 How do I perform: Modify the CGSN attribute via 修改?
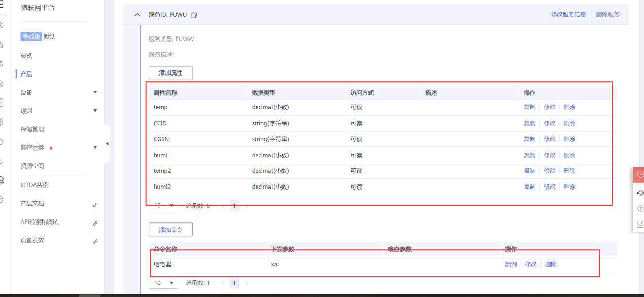pyautogui.click(x=550, y=139)
